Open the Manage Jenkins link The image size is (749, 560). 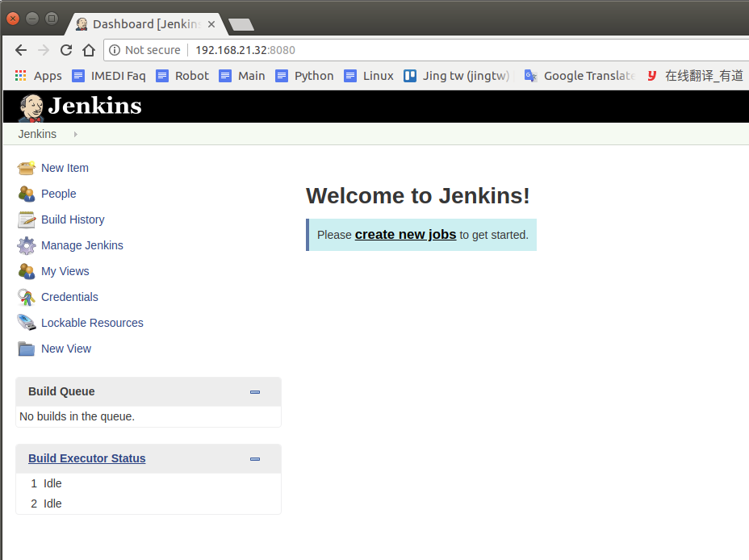[x=82, y=245]
